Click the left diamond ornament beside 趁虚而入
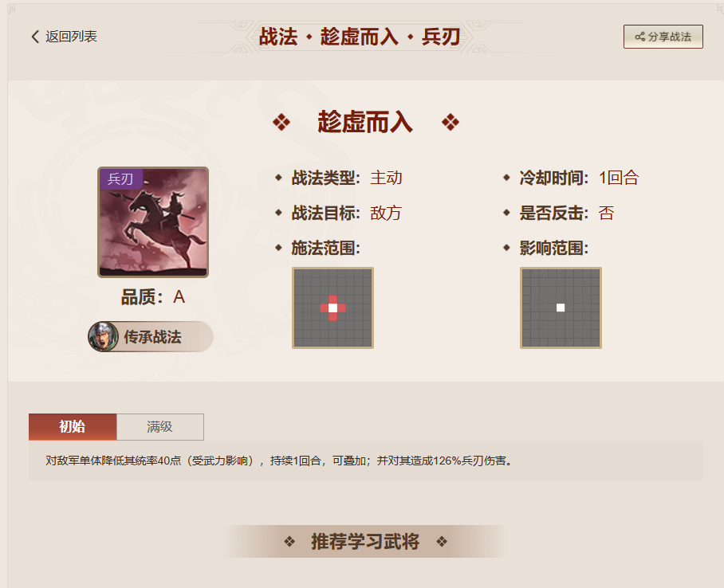The height and width of the screenshot is (588, 724). pos(281,123)
